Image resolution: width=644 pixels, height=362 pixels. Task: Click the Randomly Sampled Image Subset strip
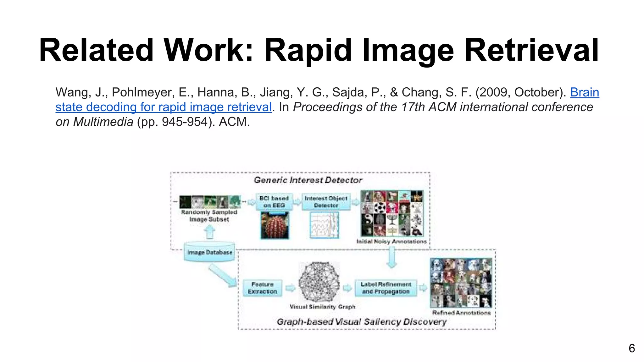(210, 202)
